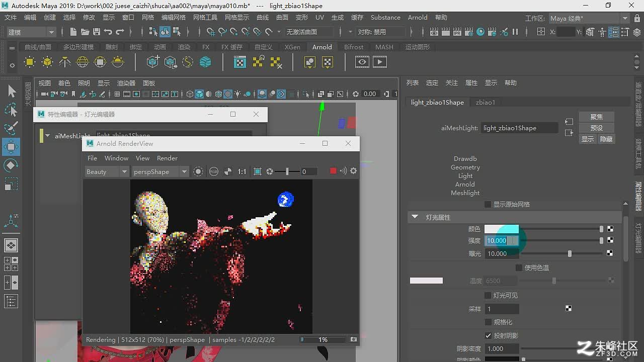This screenshot has width=644, height=362.
Task: Undo the last action in the toolbar
Action: click(108, 32)
